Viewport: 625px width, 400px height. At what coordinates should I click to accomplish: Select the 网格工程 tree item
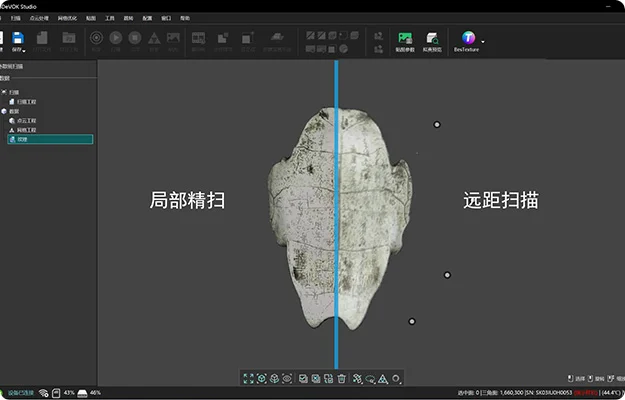point(26,130)
